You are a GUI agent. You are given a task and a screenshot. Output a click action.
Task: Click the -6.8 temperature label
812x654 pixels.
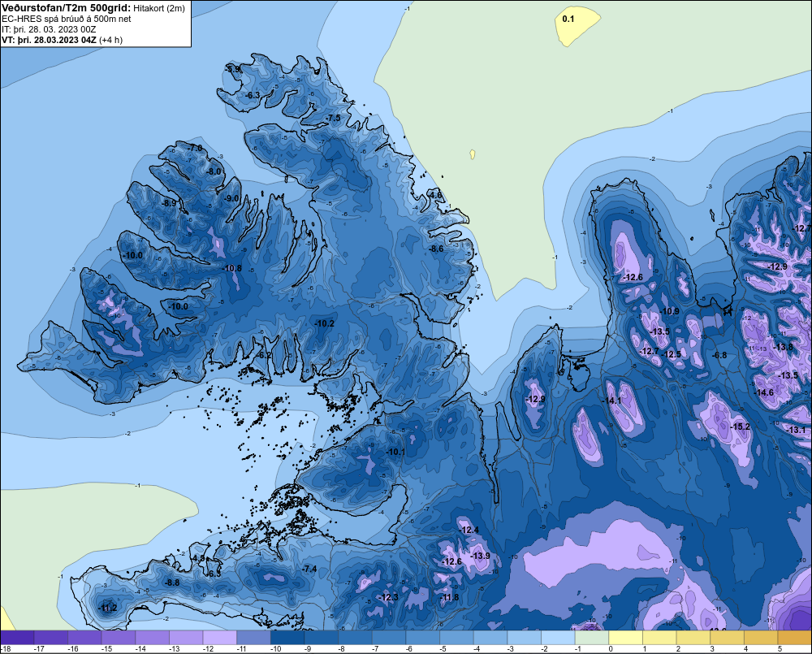coord(719,356)
